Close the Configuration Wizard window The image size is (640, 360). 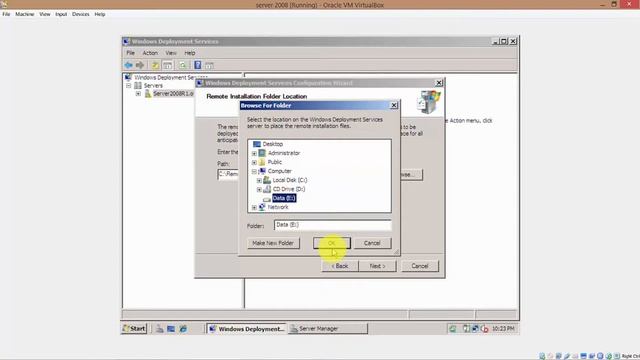click(x=439, y=83)
